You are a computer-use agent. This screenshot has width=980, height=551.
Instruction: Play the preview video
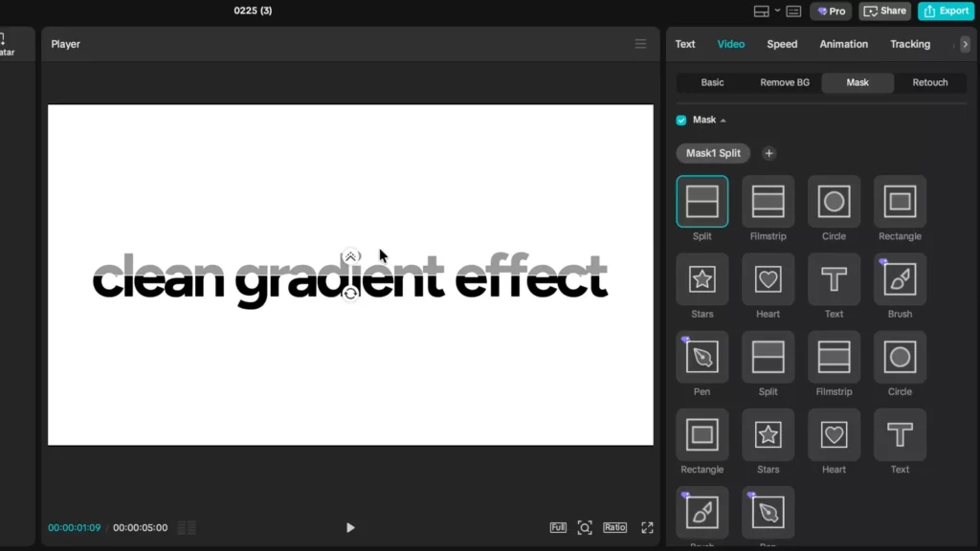(350, 527)
